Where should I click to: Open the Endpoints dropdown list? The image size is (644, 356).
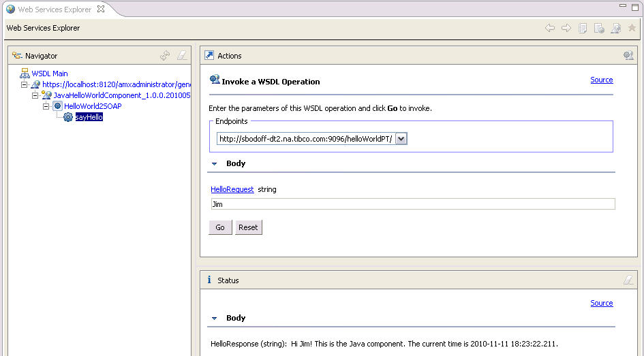(x=401, y=139)
